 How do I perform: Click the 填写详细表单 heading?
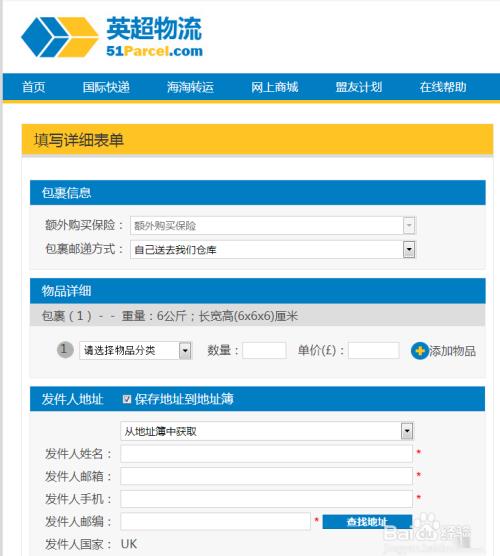79,140
